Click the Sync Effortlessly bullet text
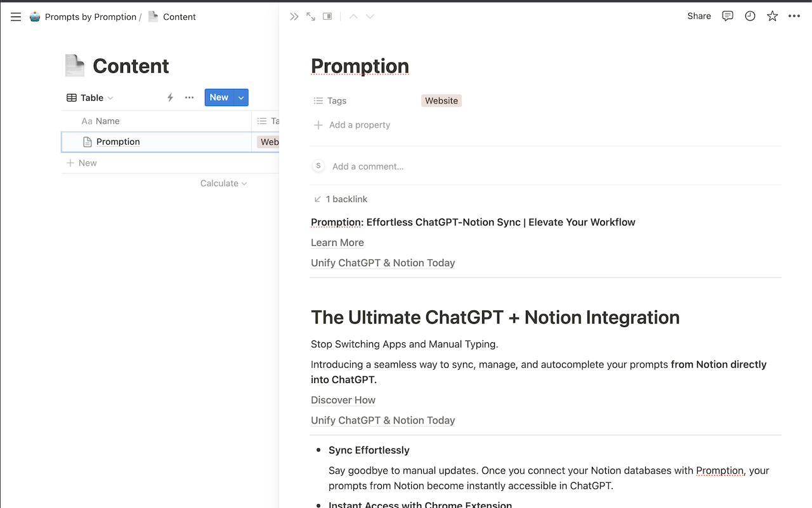 click(x=369, y=450)
